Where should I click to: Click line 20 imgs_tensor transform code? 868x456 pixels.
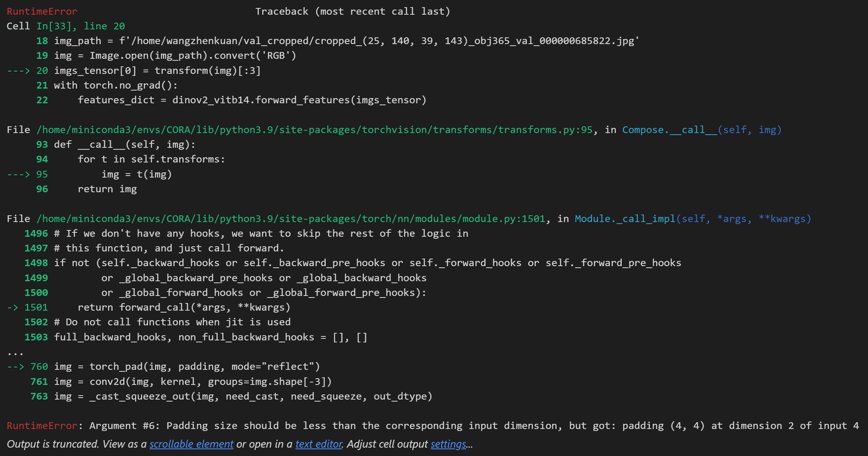coord(157,71)
